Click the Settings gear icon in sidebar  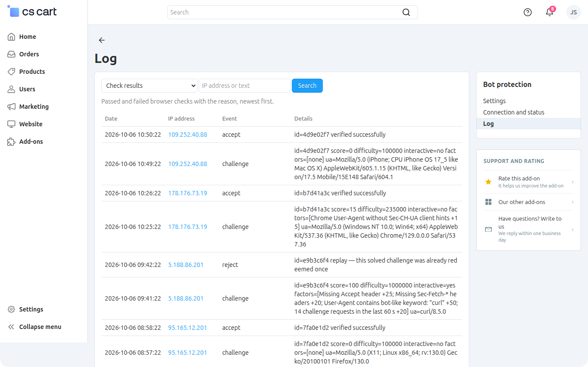[11, 309]
